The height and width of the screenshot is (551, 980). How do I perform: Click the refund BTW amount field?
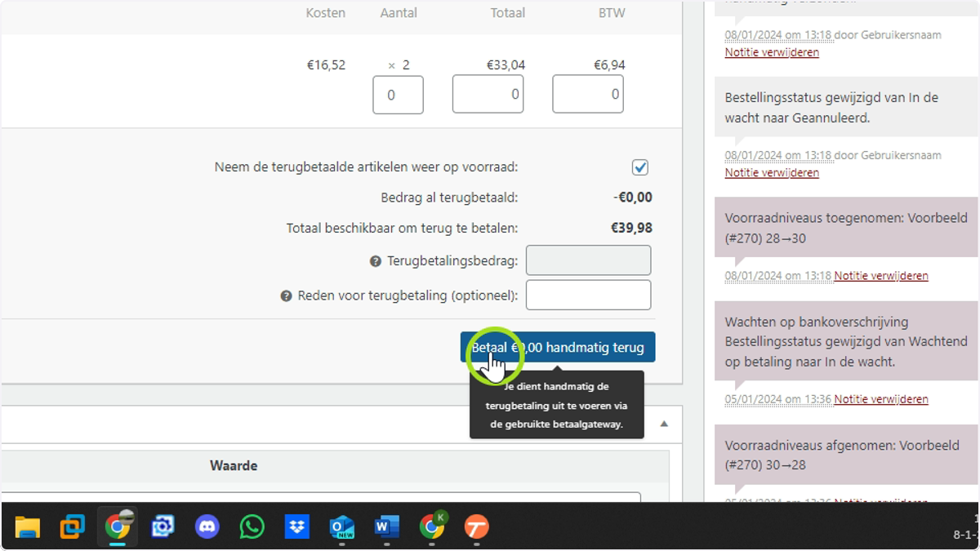click(x=588, y=95)
